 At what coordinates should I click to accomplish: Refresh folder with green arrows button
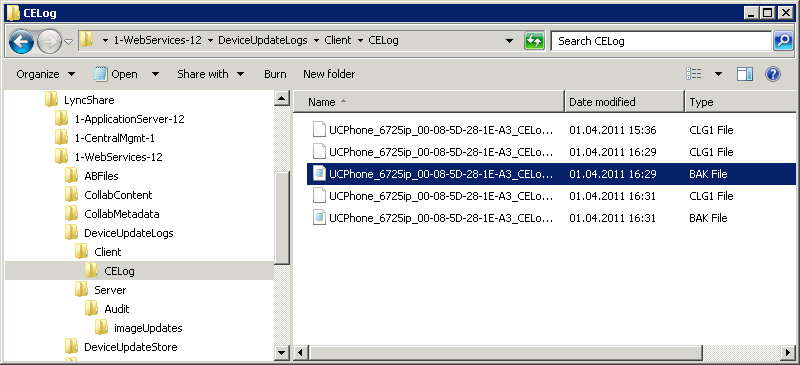[534, 41]
